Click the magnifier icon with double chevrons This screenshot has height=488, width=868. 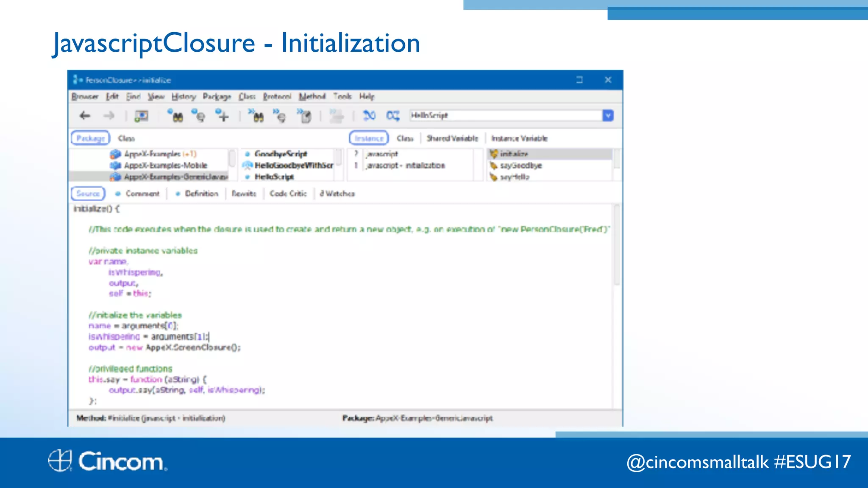pos(280,115)
